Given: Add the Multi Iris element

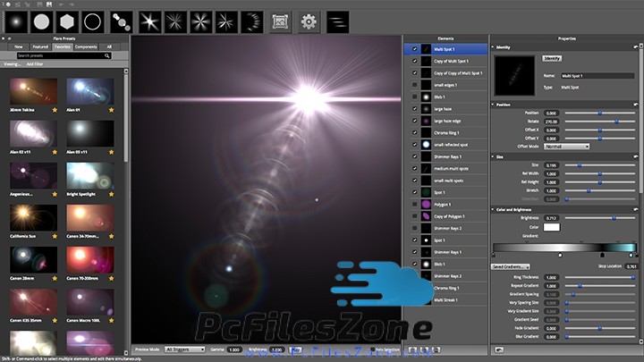Looking at the screenshot, I should pyautogui.click(x=123, y=20).
